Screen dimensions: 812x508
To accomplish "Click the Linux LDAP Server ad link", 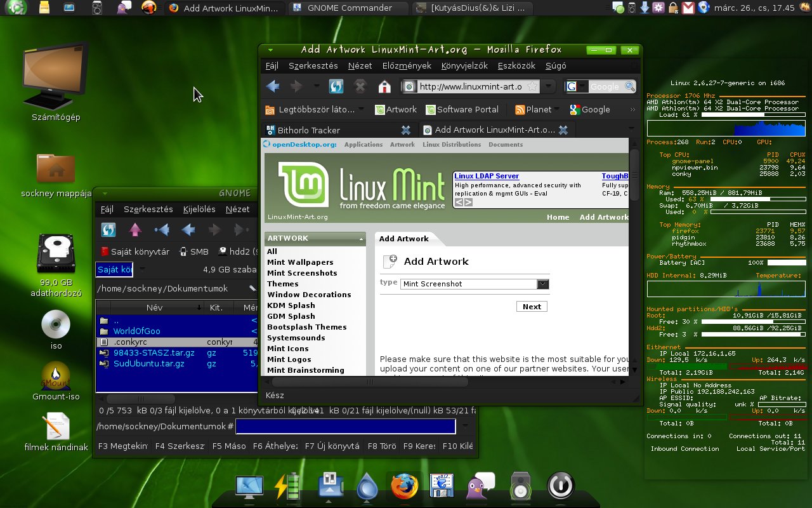I will 487,176.
